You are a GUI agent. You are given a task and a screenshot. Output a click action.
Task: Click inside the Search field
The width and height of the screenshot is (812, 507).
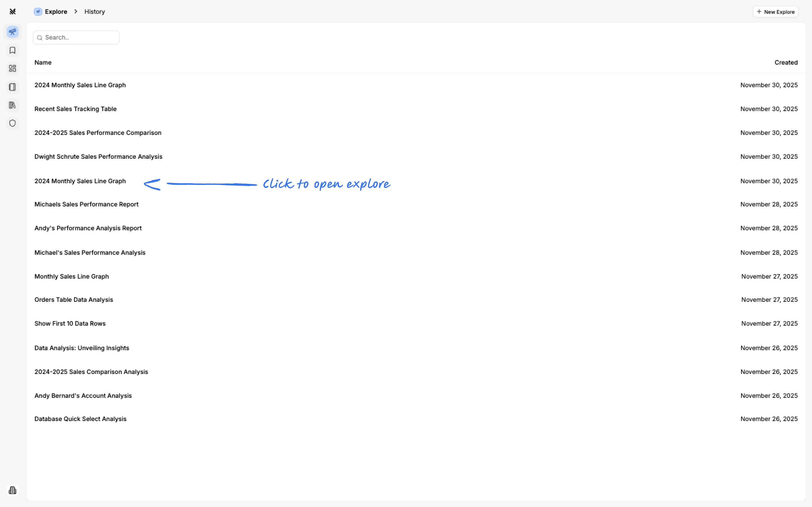[x=76, y=38]
